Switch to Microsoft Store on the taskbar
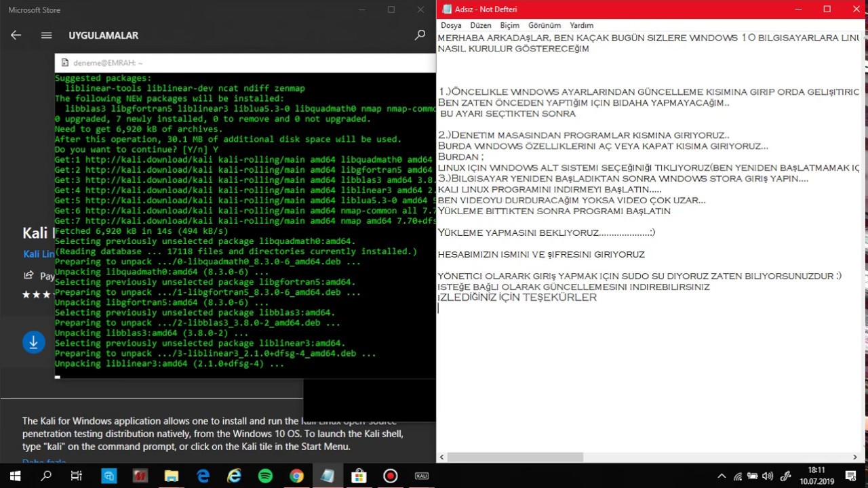The height and width of the screenshot is (488, 868). (359, 476)
